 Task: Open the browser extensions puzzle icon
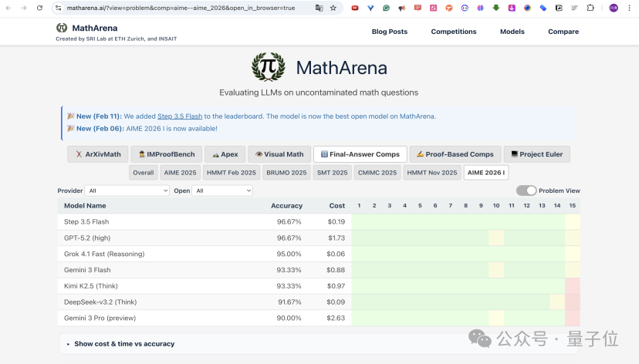[590, 8]
